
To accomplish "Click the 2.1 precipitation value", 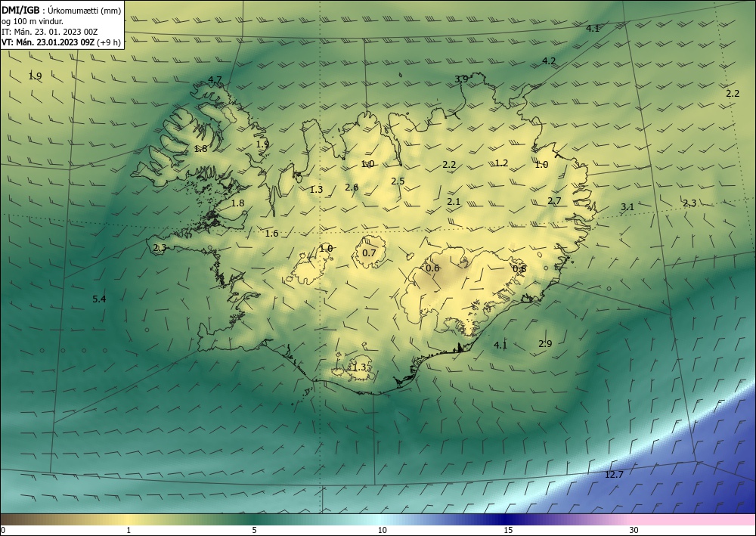I will tap(453, 202).
